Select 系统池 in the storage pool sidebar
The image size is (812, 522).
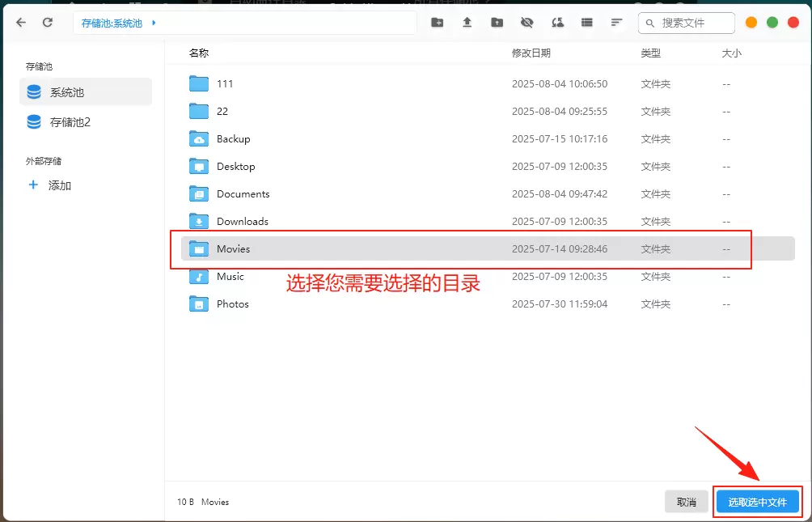(x=85, y=92)
